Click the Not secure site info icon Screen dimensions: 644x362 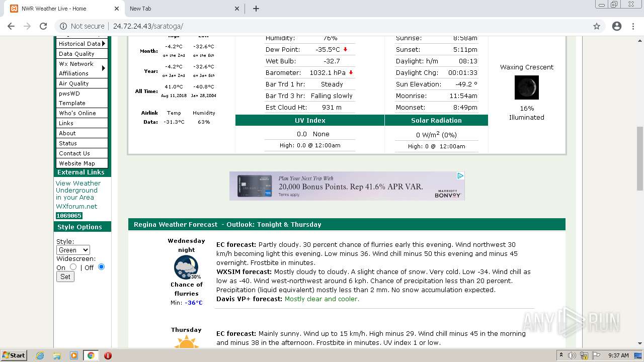[x=63, y=26]
